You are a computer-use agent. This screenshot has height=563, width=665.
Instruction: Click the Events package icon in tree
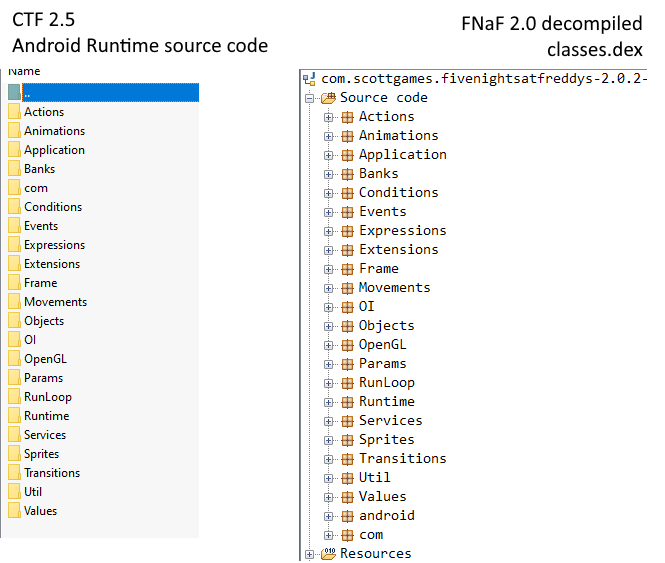pyautogui.click(x=347, y=212)
